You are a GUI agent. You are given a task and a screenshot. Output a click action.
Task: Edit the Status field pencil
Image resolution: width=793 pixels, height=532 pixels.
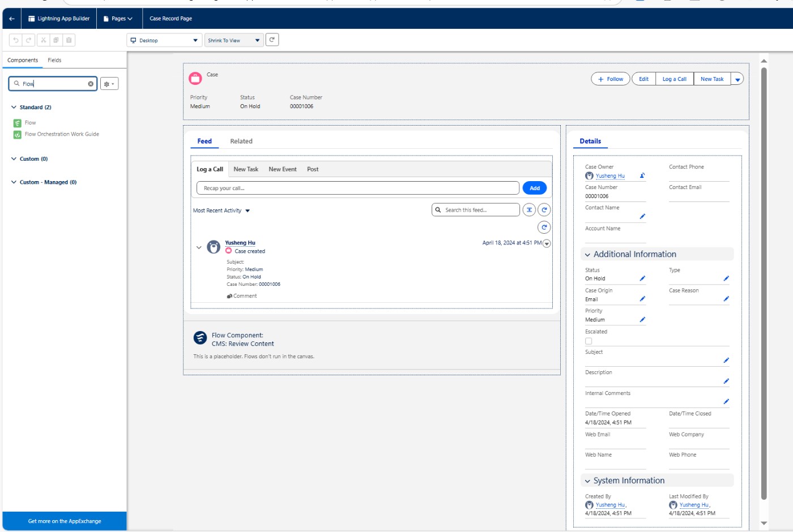point(642,278)
